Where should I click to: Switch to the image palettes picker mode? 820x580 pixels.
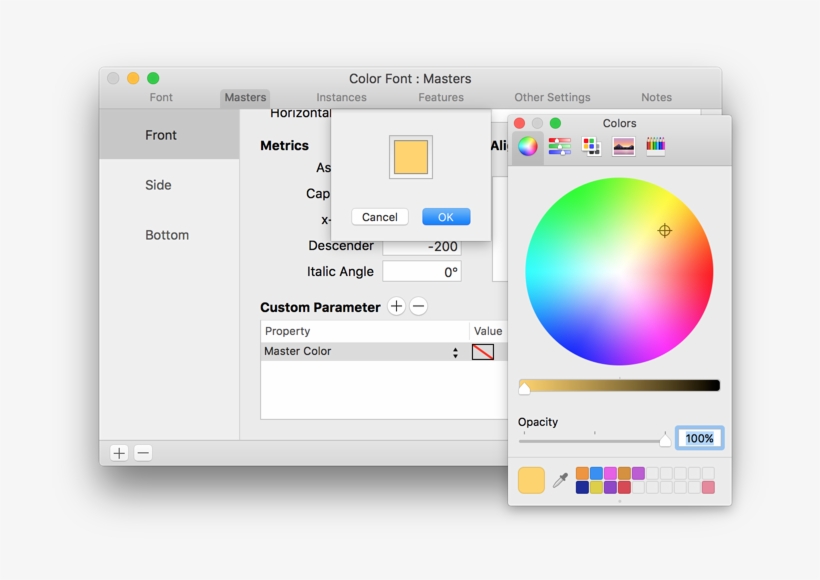click(x=623, y=146)
